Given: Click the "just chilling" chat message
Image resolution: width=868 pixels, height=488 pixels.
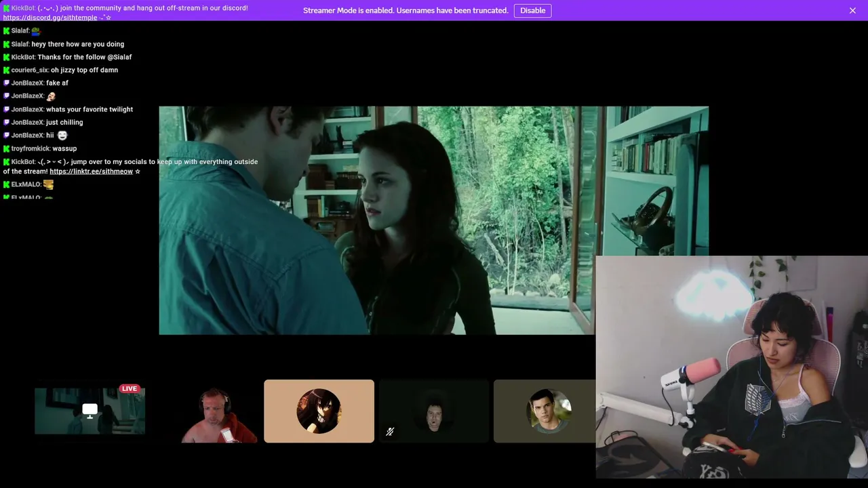Looking at the screenshot, I should coord(64,122).
